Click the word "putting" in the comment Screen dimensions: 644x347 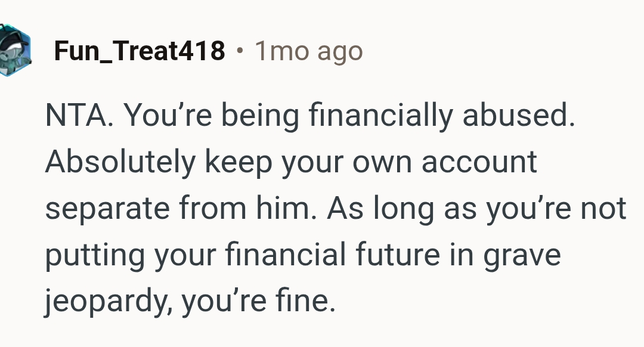coord(94,255)
